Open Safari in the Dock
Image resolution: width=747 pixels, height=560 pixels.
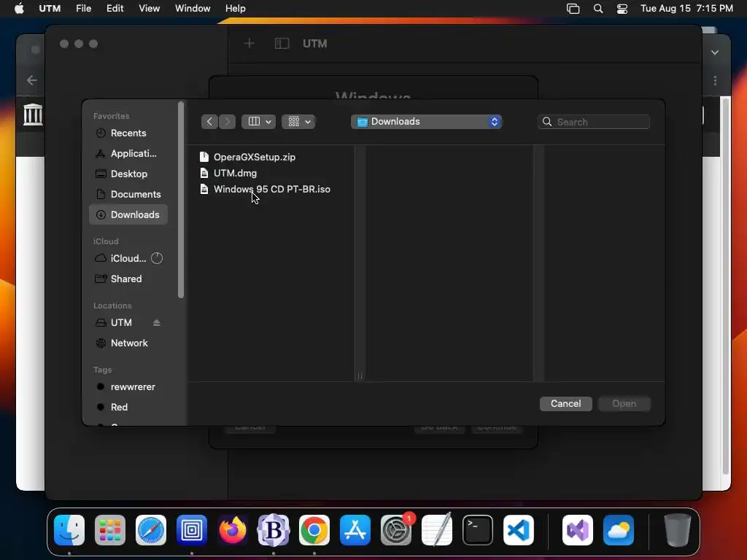click(x=151, y=530)
